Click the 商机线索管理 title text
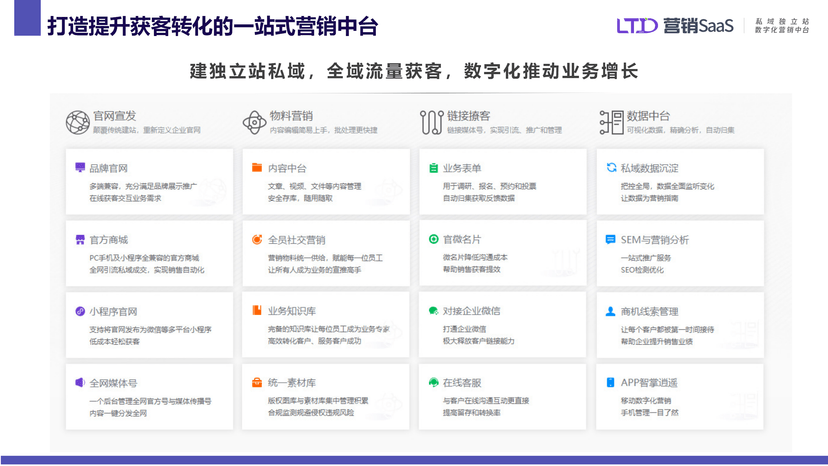This screenshot has height=466, width=828. pyautogui.click(x=650, y=312)
